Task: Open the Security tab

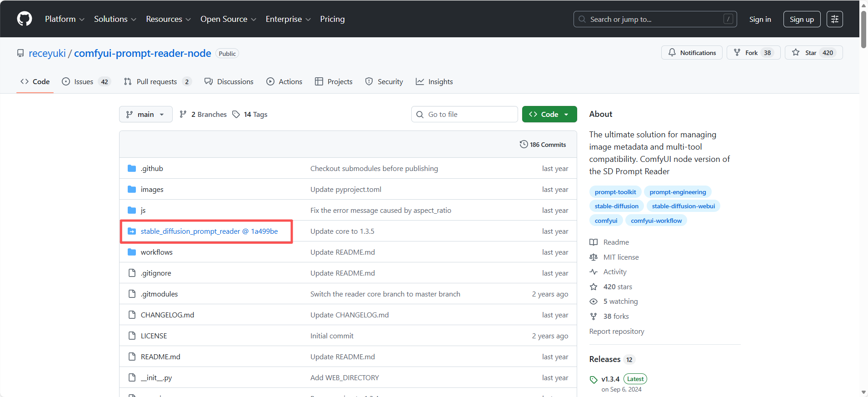Action: point(384,81)
